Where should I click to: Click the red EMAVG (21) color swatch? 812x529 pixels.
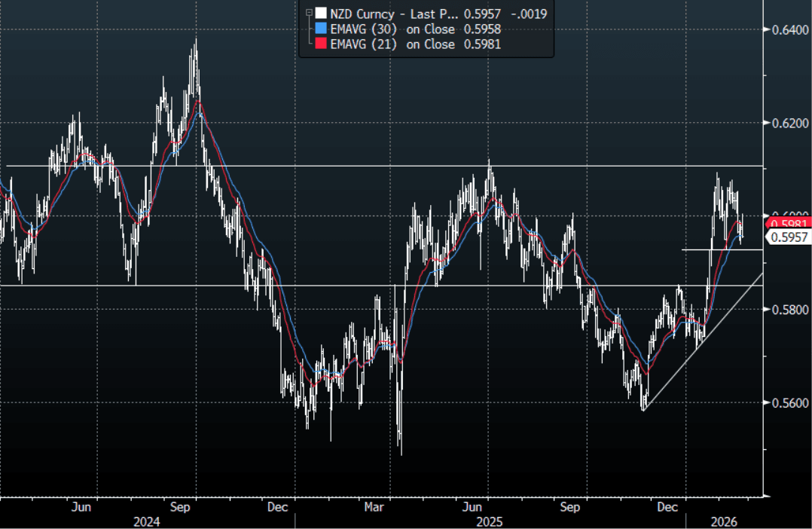(x=321, y=43)
